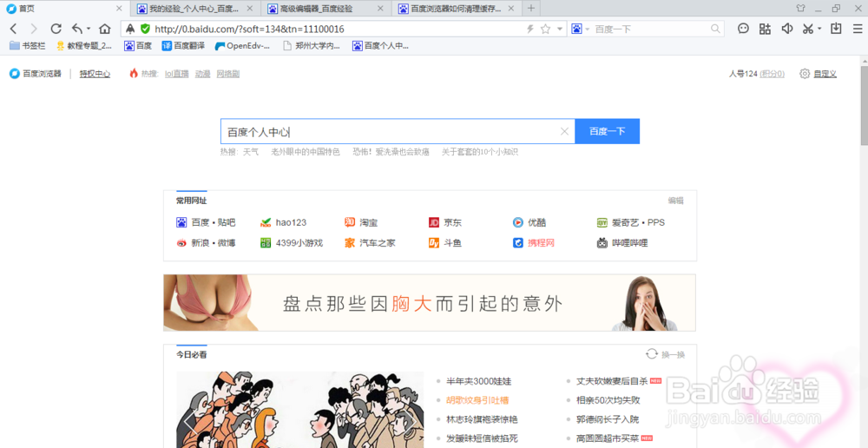
Task: Open undo history dropdown arrow
Action: pos(89,29)
